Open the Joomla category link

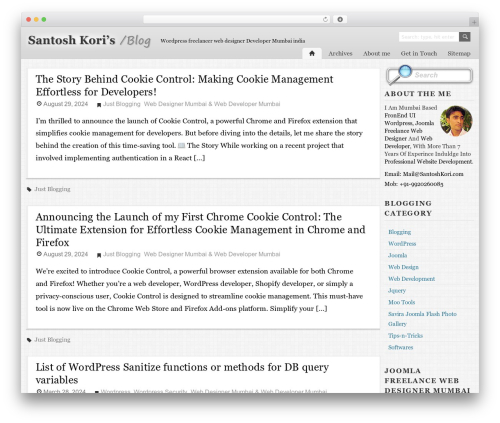(x=397, y=255)
